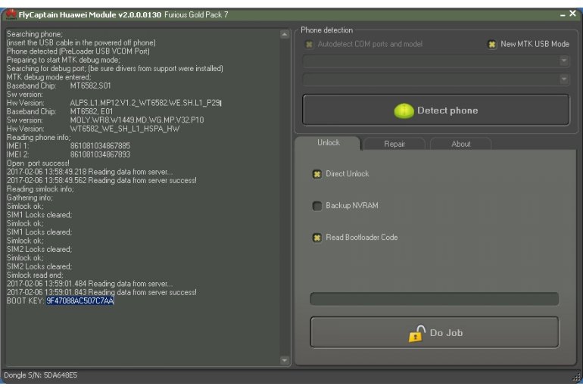
Task: Toggle Autodetect COM ports and model checkbox
Action: pyautogui.click(x=309, y=44)
